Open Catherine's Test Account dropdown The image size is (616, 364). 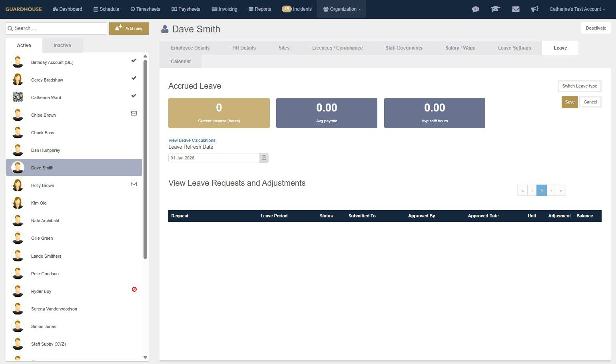point(577,9)
